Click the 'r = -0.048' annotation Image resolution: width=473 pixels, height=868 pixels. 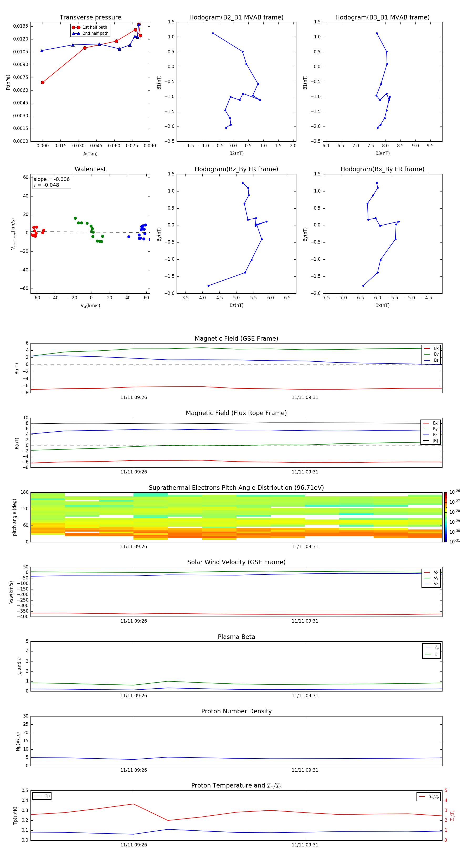(47, 185)
